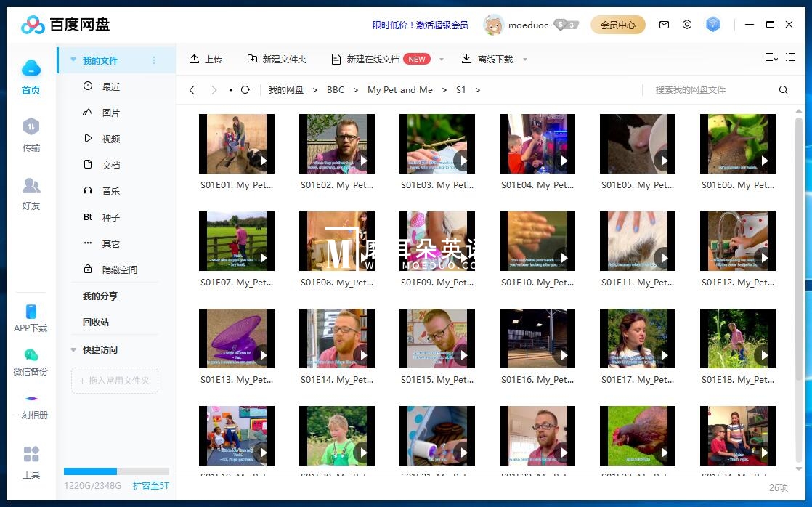The width and height of the screenshot is (812, 507).
Task: Open the mail messages icon
Action: point(664,25)
